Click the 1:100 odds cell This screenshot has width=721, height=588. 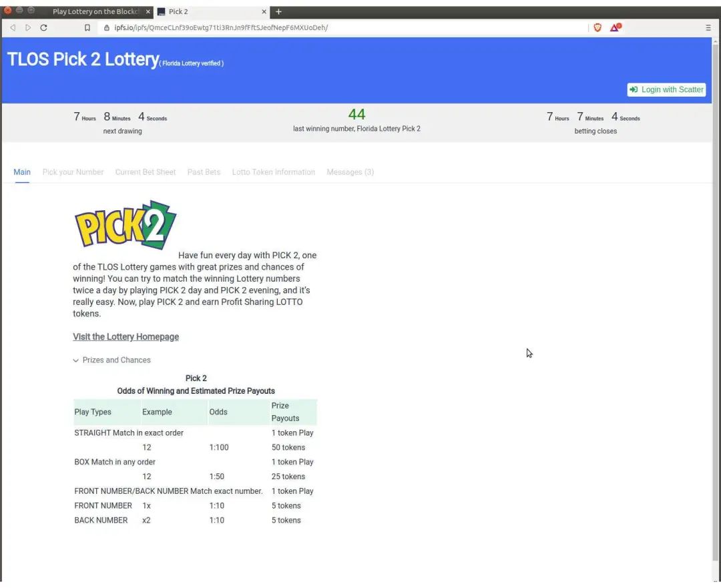(219, 447)
